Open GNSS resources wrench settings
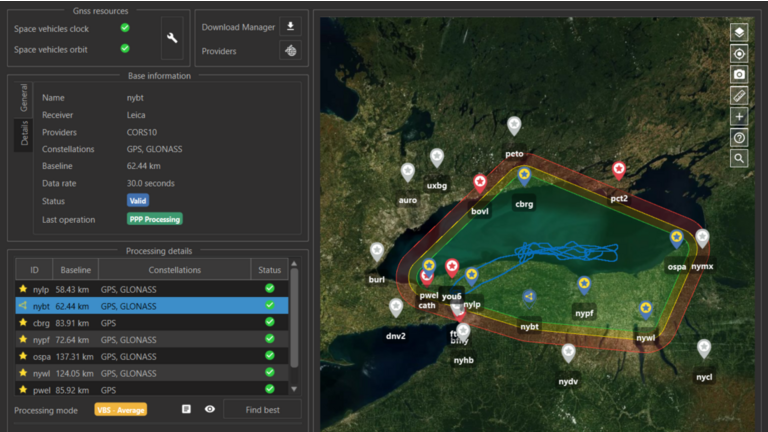Viewport: 768px width, 432px height. (172, 38)
